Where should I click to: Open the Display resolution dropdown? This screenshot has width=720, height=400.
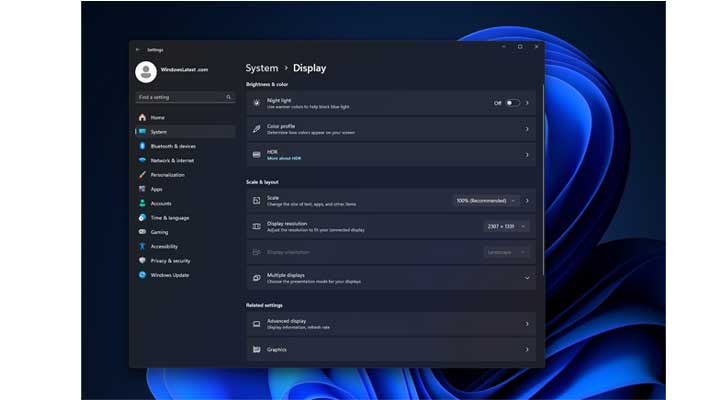click(x=506, y=226)
